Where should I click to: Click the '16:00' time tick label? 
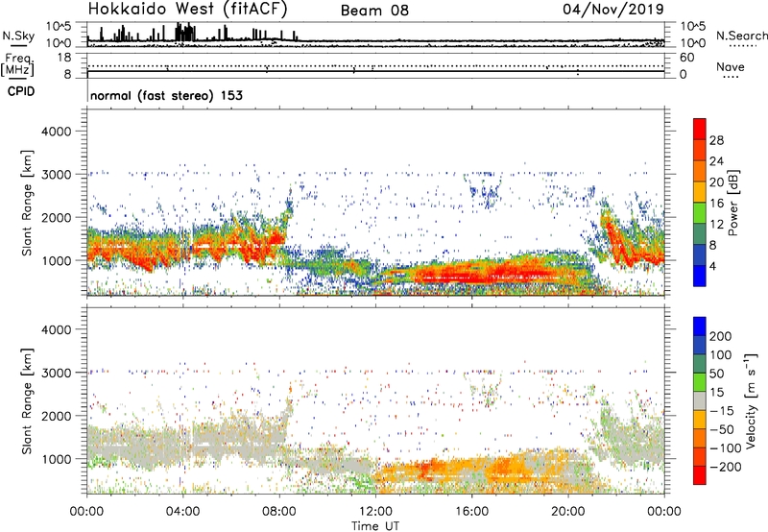(471, 512)
